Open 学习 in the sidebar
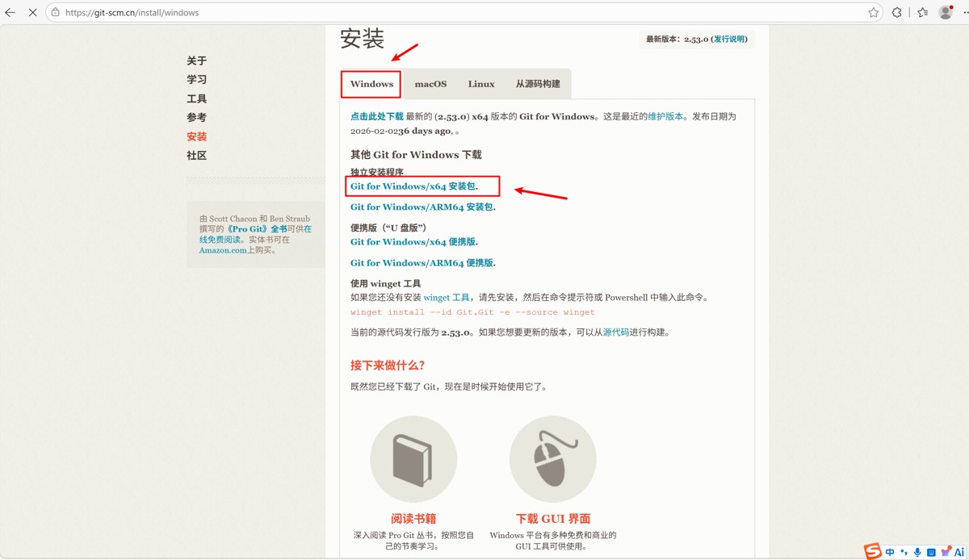Image resolution: width=969 pixels, height=560 pixels. click(196, 79)
